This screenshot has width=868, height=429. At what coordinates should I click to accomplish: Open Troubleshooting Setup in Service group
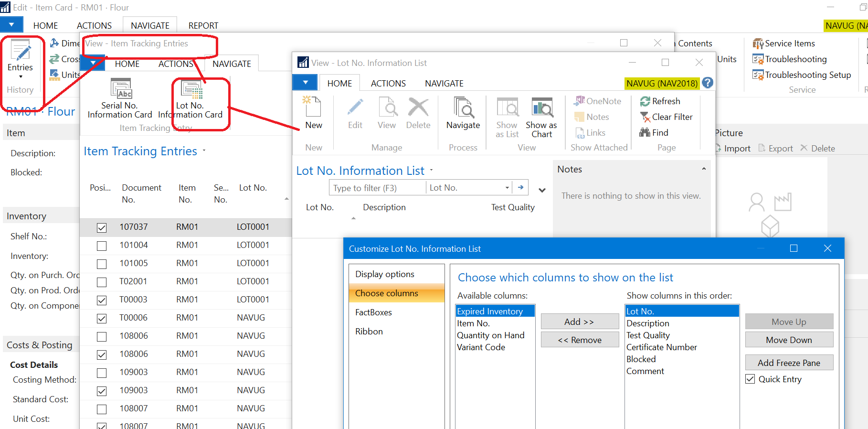(802, 75)
